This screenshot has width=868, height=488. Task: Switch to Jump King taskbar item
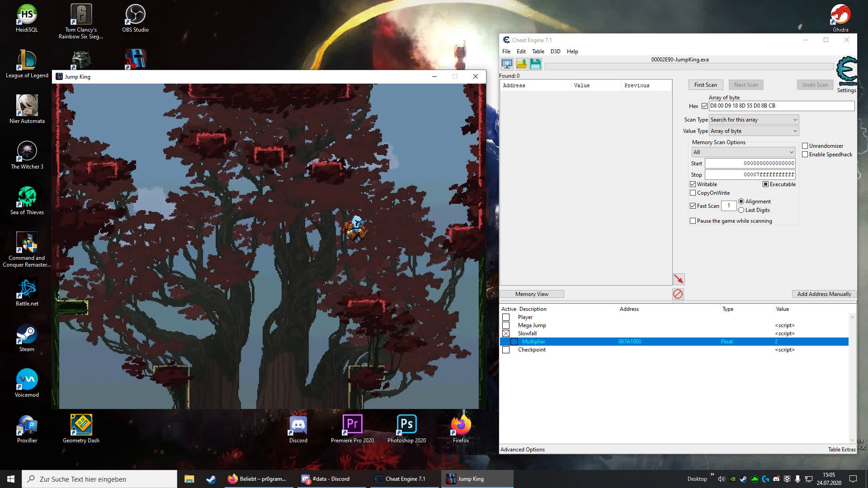pos(477,479)
